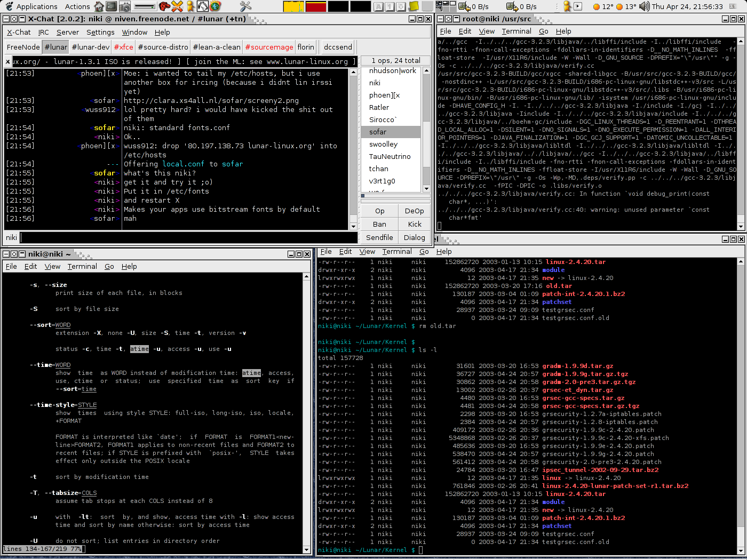
Task: Open the home folder launcher in panel
Action: [99, 6]
